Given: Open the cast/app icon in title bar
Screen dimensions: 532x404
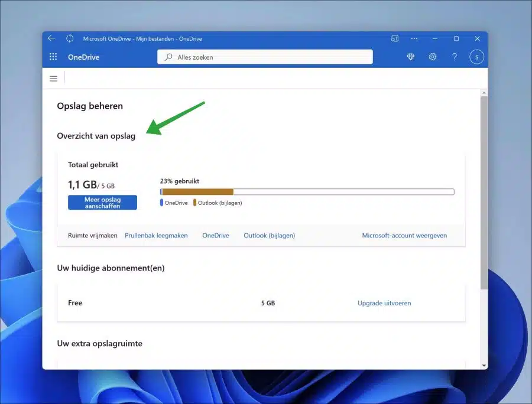Looking at the screenshot, I should tap(395, 38).
